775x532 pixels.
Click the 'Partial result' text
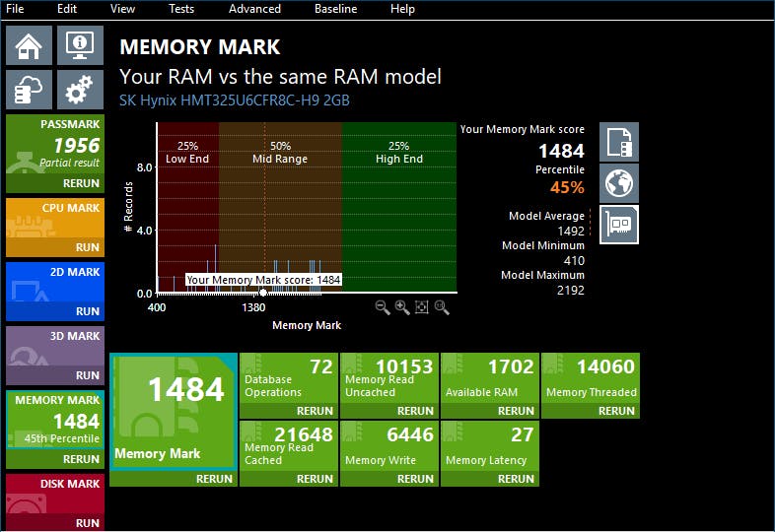(69, 163)
